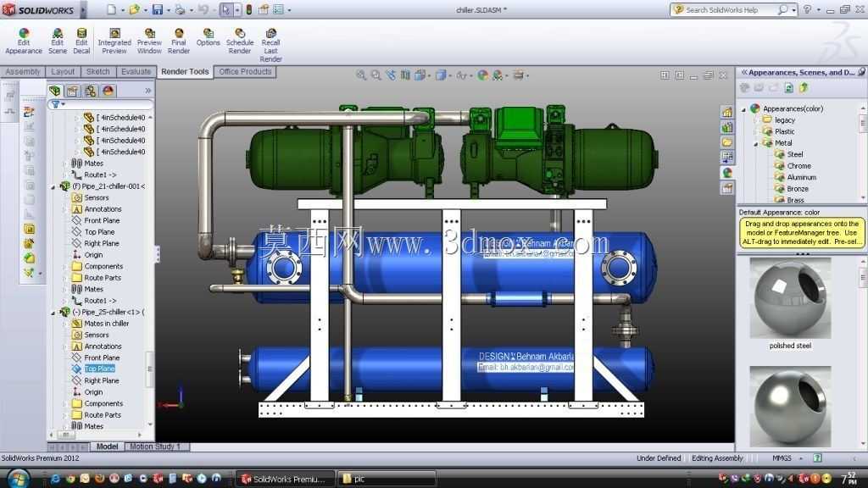This screenshot has height=488, width=868.
Task: Click the feature tree filter icon
Action: tap(55, 104)
